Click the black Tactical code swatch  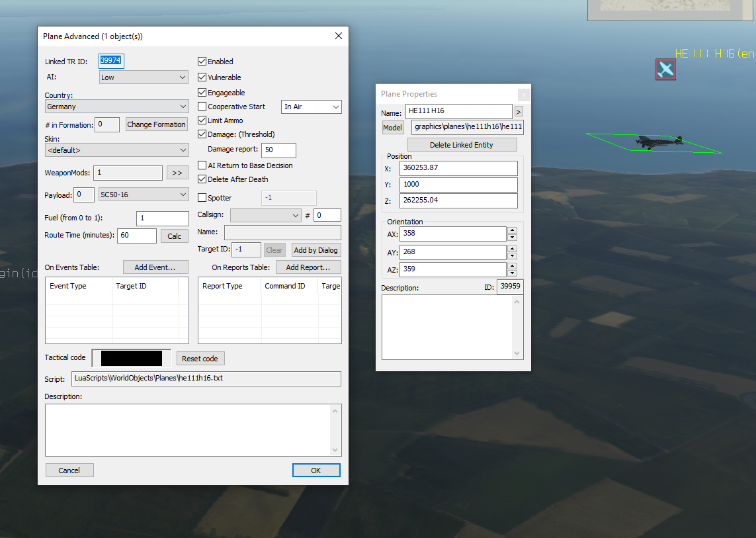(x=131, y=358)
